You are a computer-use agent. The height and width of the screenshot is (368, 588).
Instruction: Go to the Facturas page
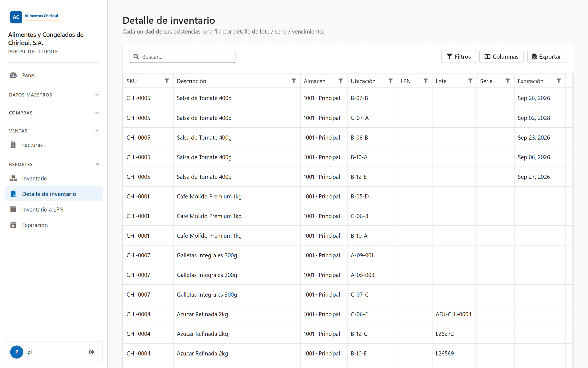tap(54, 145)
